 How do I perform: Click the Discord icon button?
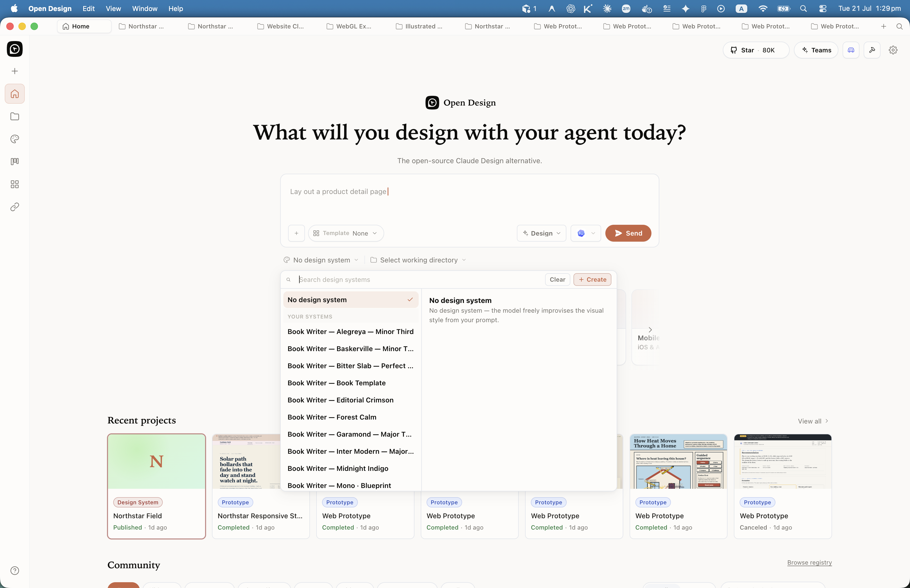[x=851, y=50]
